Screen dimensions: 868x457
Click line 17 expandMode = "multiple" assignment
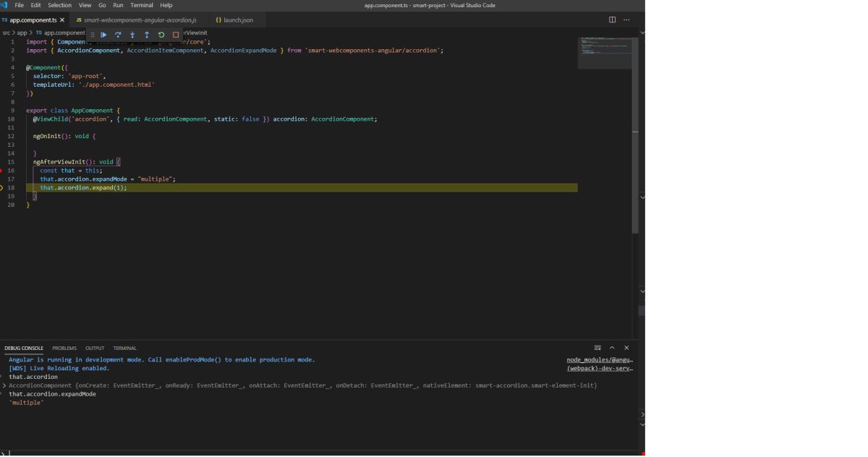tap(108, 179)
